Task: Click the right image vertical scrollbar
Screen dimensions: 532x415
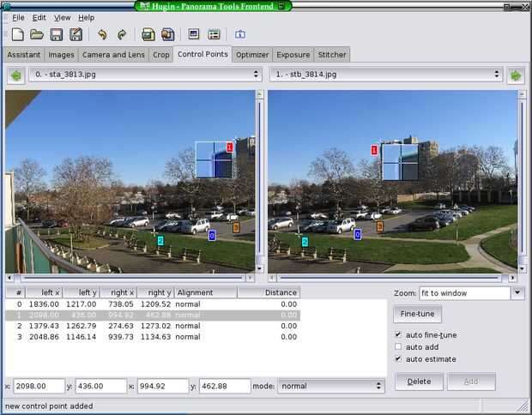Action: pyautogui.click(x=523, y=182)
